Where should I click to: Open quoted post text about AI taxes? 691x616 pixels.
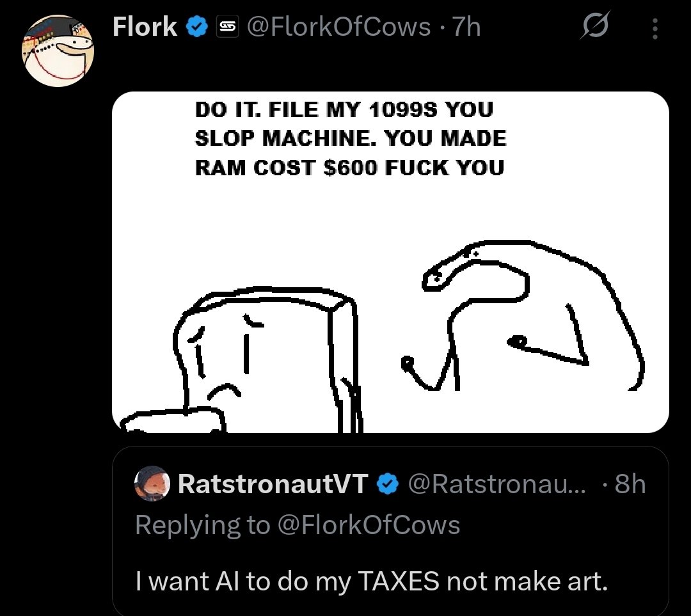point(371,581)
